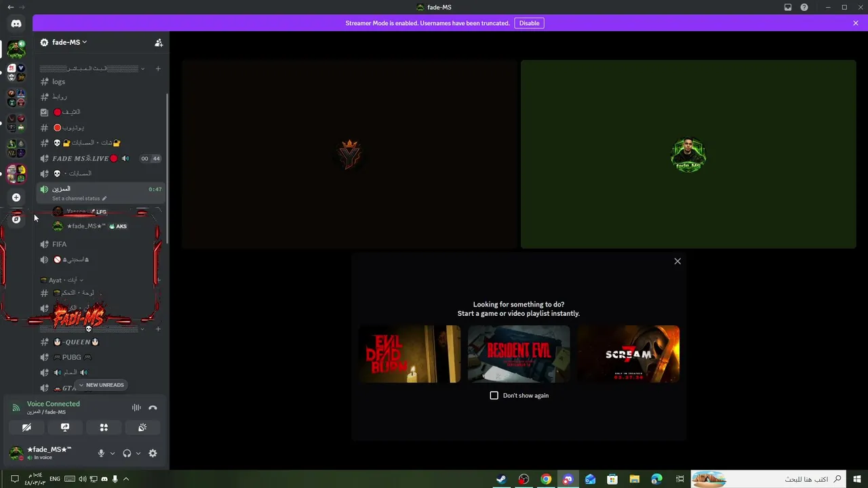Viewport: 868px width, 488px height.
Task: Open the touch keyboard tray icon
Action: pyautogui.click(x=70, y=479)
